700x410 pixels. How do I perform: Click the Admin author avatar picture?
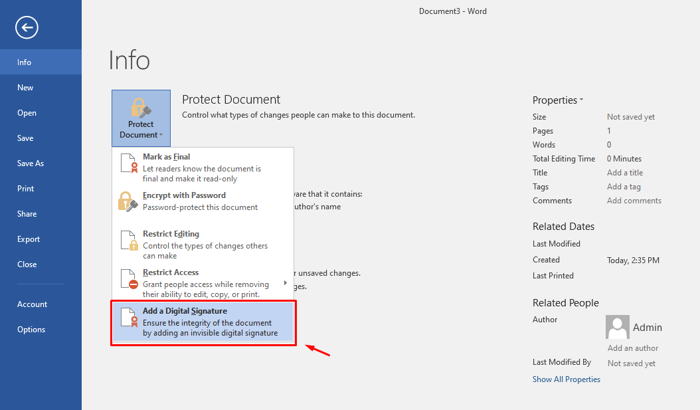point(617,327)
